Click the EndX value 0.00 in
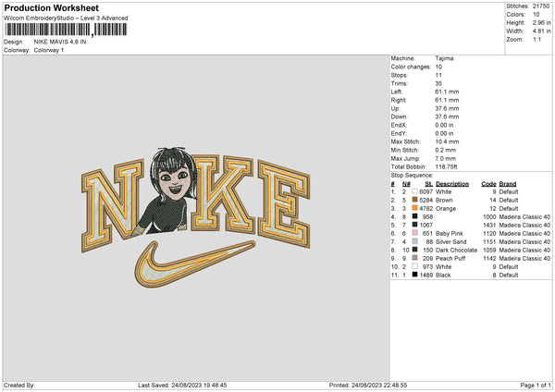The image size is (555, 392). pos(444,125)
